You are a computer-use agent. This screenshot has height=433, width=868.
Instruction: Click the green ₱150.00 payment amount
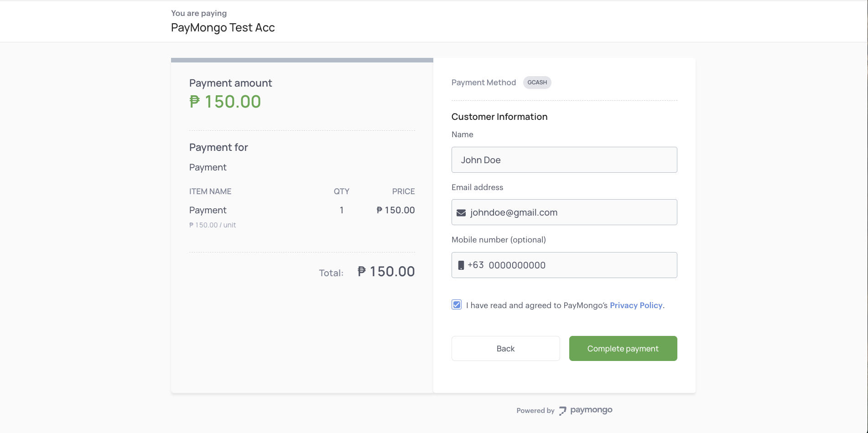(225, 102)
